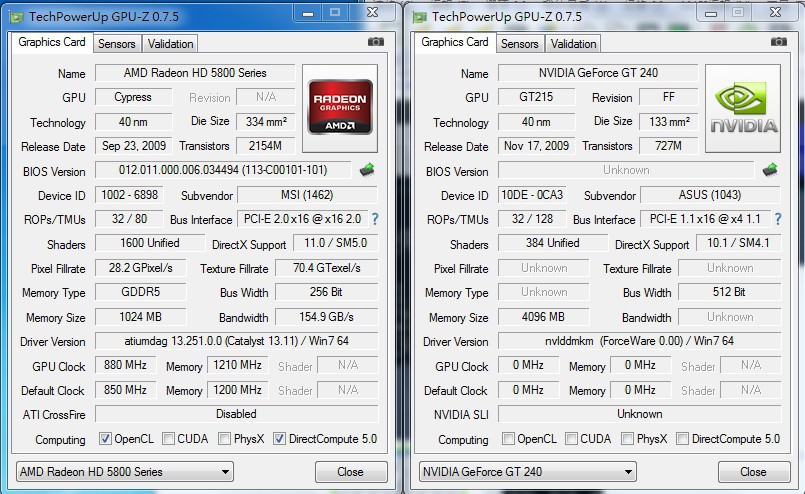This screenshot has height=494, width=805.
Task: Toggle DirectCompute 5.0 checkbox in NVIDIA GT 240 window
Action: (682, 439)
